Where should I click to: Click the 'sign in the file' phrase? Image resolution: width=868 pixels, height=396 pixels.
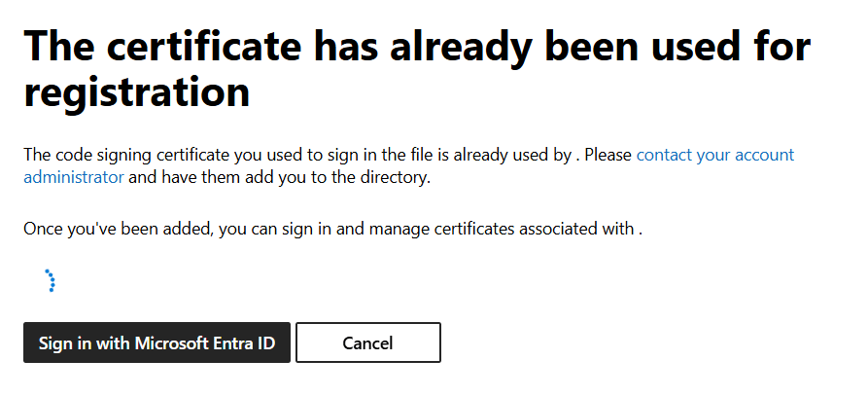(384, 155)
